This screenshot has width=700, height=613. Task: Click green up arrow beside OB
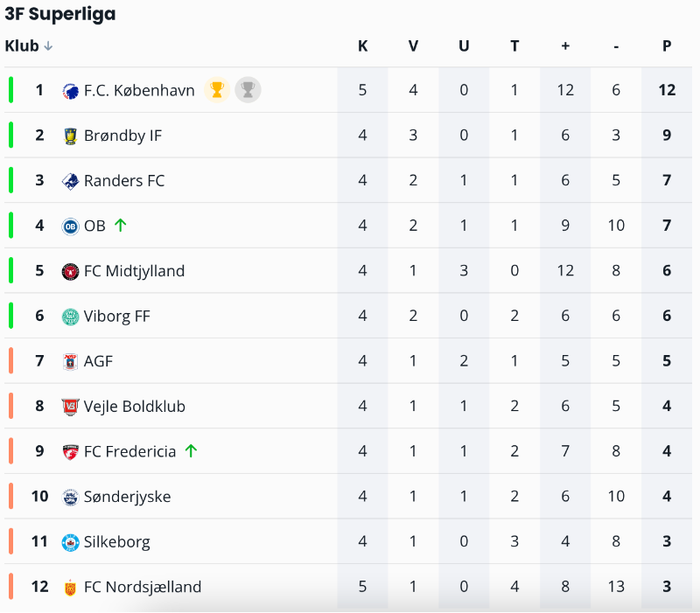coord(121,226)
